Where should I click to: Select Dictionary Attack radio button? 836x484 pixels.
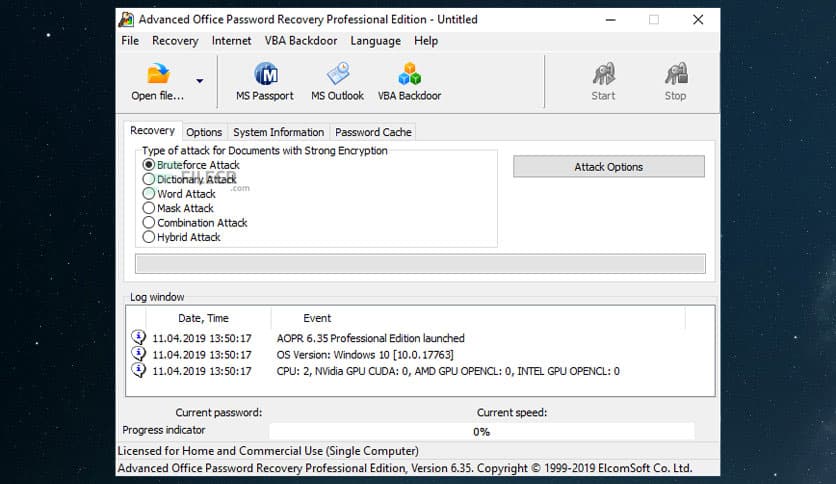tap(149, 179)
